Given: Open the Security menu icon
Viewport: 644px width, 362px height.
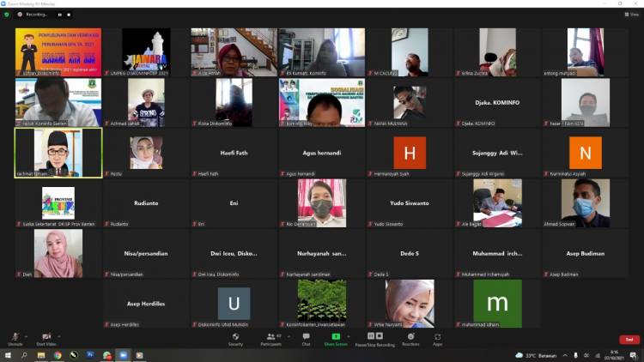Looking at the screenshot, I should point(235,338).
